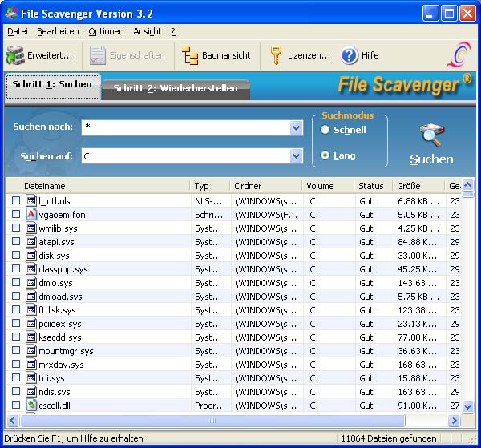Image resolution: width=481 pixels, height=448 pixels.
Task: Check the box for cscdll.dll
Action: (x=16, y=405)
